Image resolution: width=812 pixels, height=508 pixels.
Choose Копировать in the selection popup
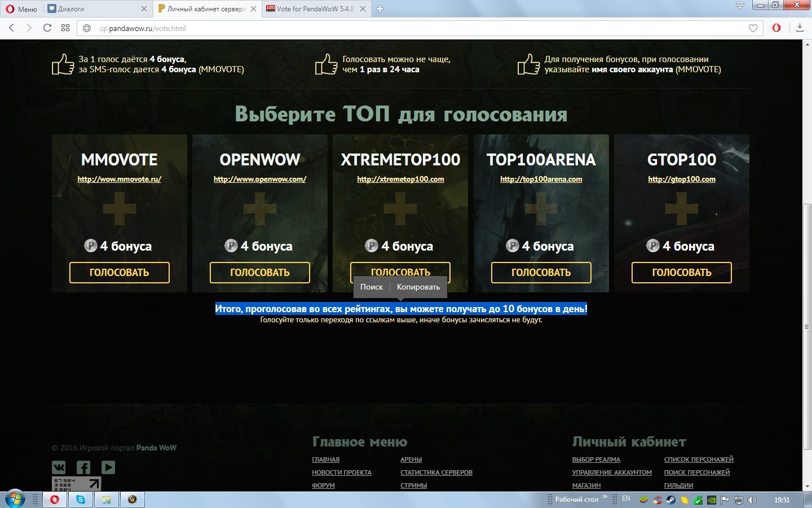coord(418,287)
